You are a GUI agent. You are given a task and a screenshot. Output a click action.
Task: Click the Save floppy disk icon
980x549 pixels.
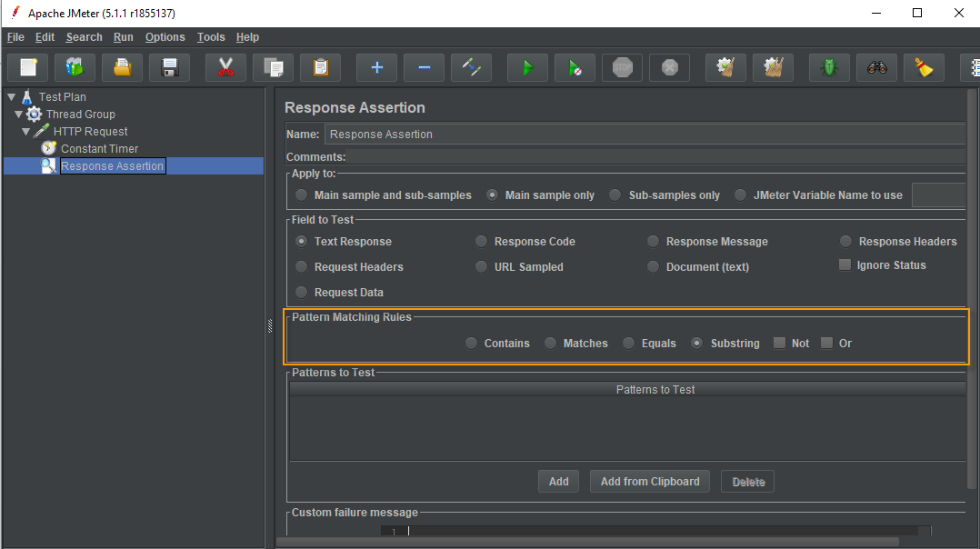(169, 67)
